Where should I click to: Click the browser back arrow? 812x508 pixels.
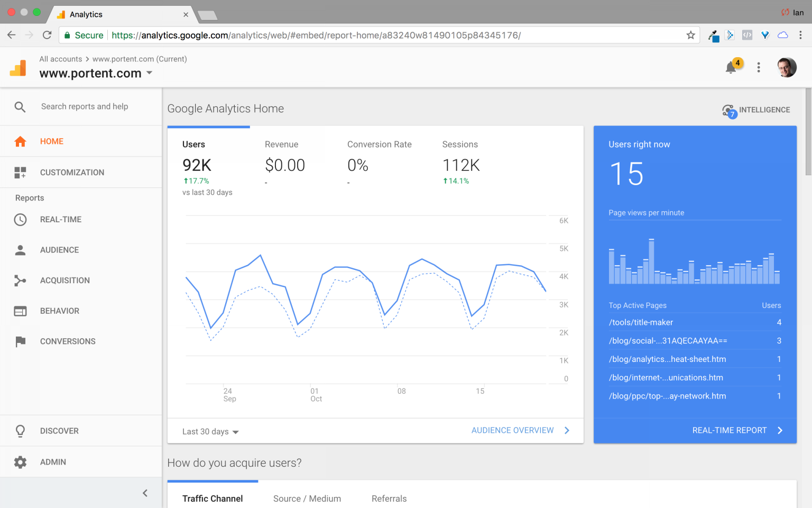(11, 35)
